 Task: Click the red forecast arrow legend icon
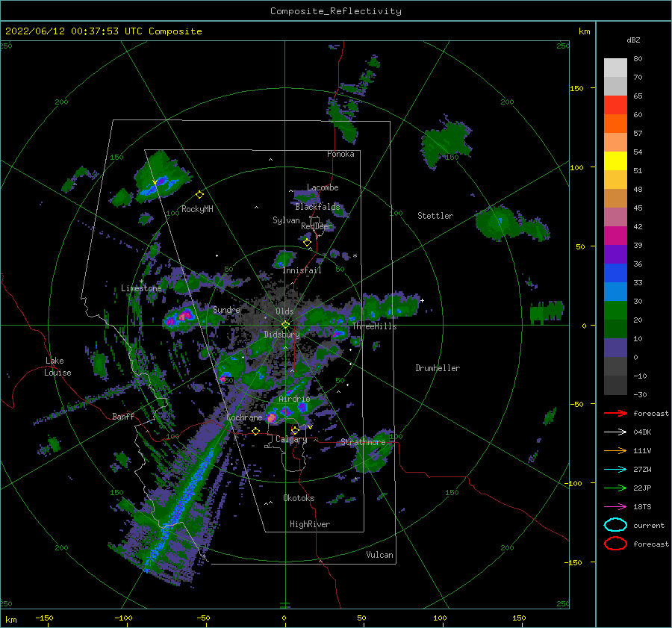pos(615,413)
